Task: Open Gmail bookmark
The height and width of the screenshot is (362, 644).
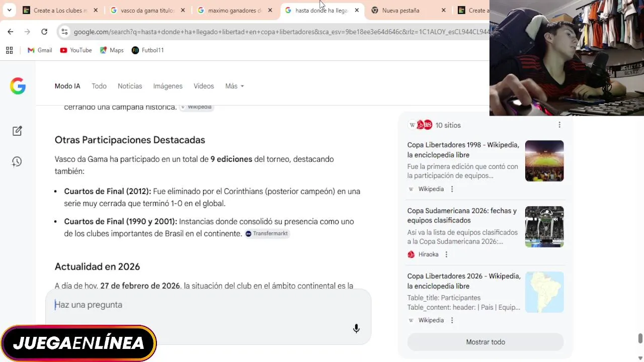Action: tap(40, 50)
